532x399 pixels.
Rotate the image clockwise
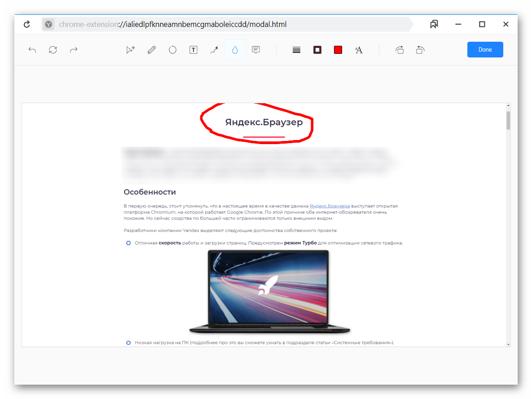click(400, 50)
